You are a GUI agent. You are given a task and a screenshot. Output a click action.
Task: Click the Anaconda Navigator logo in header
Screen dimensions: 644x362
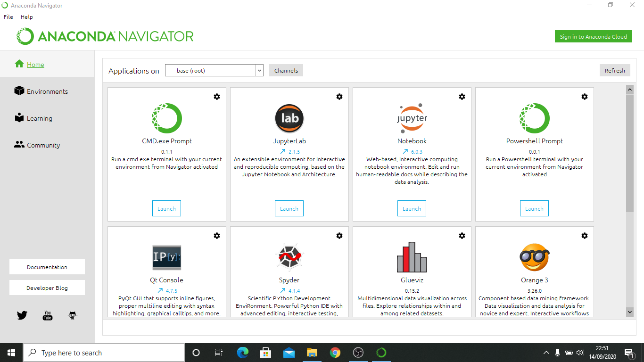[105, 36]
